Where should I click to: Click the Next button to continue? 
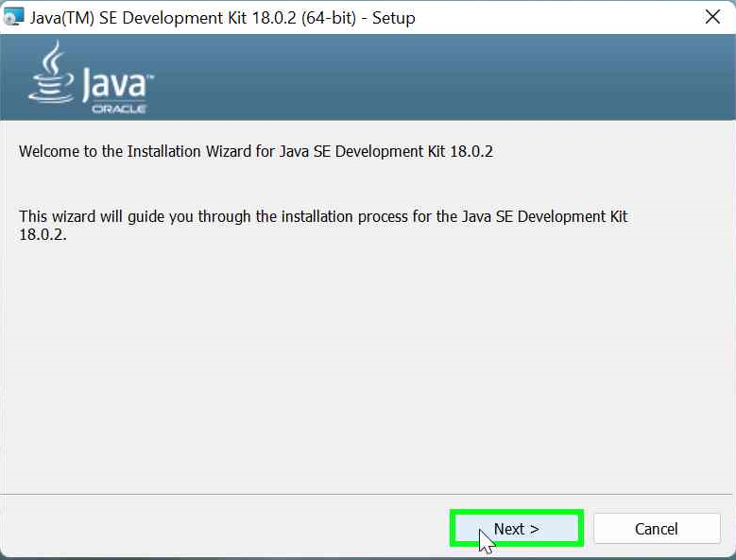click(516, 529)
